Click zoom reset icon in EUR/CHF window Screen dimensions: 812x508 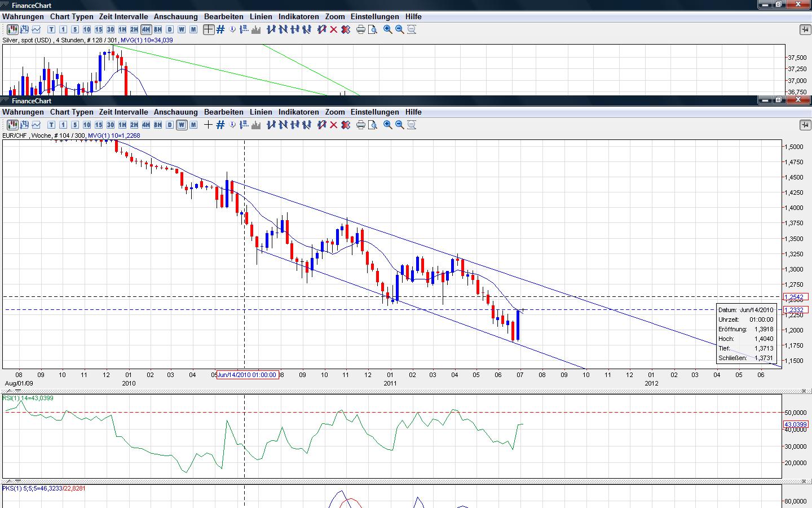412,125
